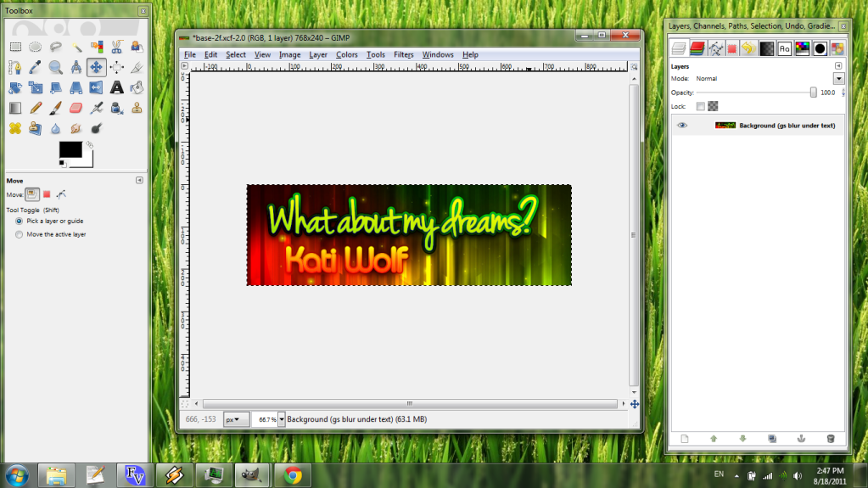Click the foreground black color swatch
868x488 pixels.
(70, 149)
